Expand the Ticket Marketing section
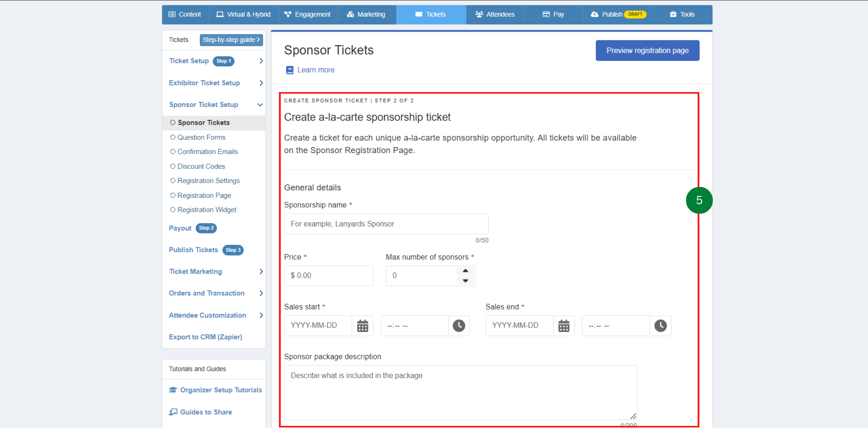 (x=261, y=271)
